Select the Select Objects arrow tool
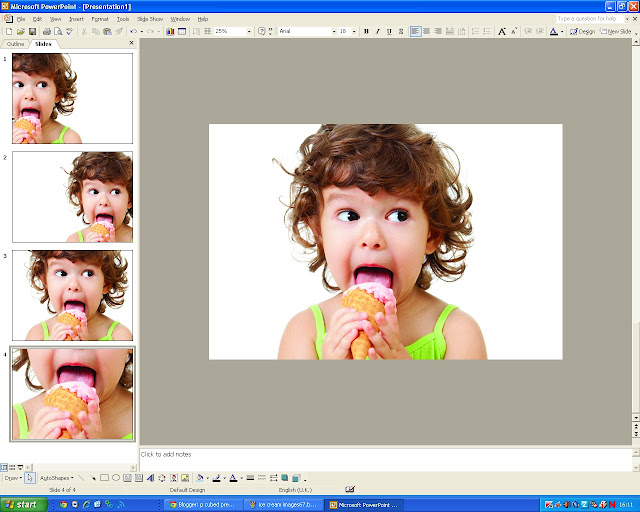The width and height of the screenshot is (640, 512). click(30, 478)
